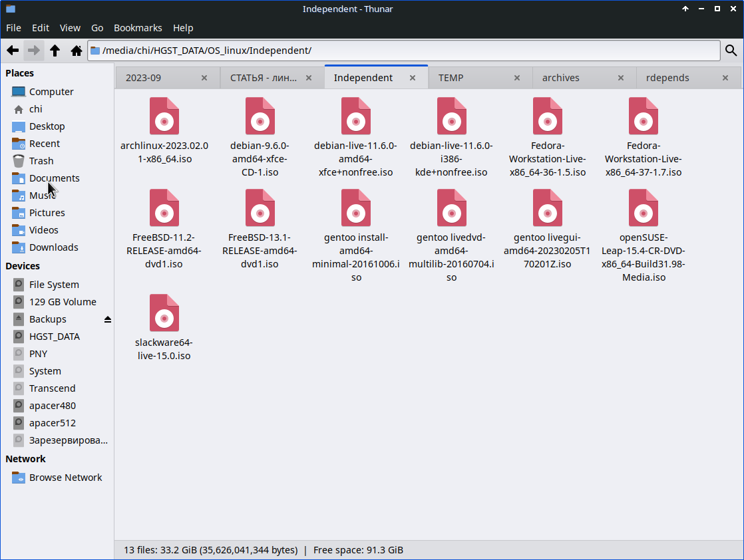The image size is (744, 560).
Task: Select slackware64-live-15.0.iso icon
Action: point(164,313)
